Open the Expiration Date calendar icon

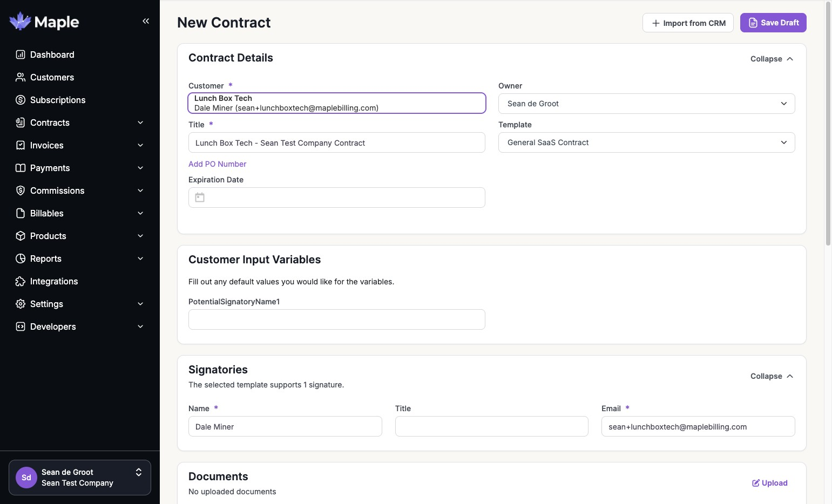(200, 197)
